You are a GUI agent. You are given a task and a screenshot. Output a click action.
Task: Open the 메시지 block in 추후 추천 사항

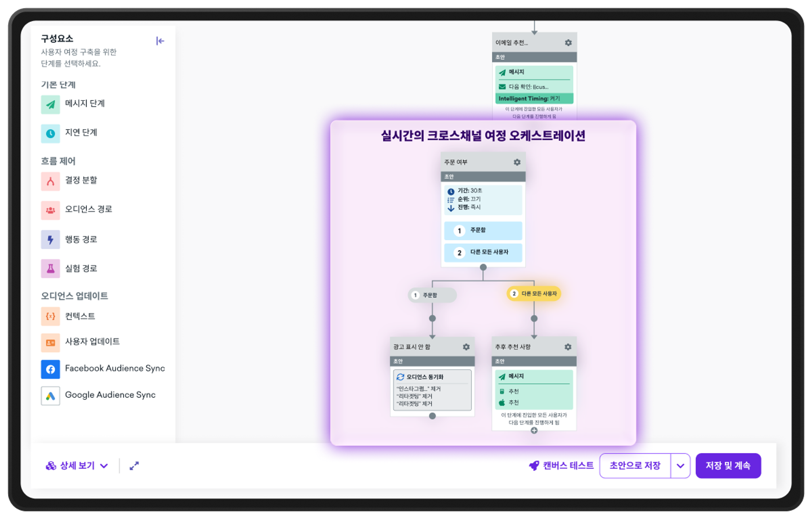[x=534, y=390]
